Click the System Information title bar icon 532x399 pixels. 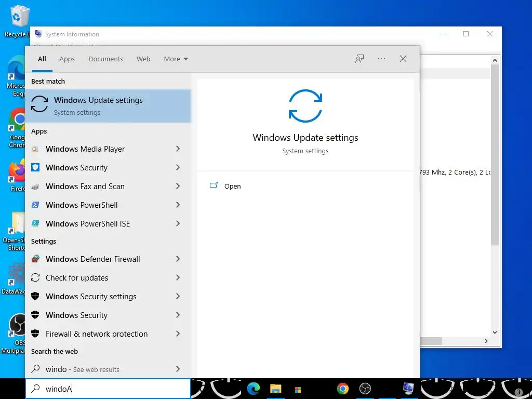[38, 34]
